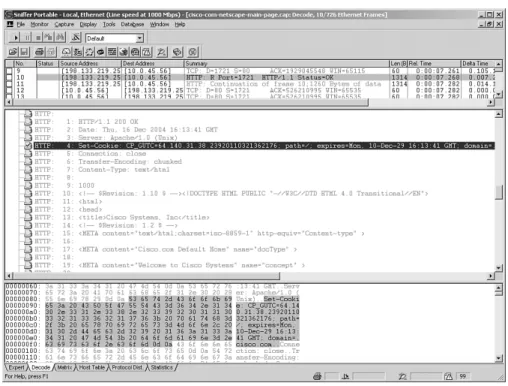Click the Delta Time column header
This screenshot has width=508, height=386.
point(478,63)
